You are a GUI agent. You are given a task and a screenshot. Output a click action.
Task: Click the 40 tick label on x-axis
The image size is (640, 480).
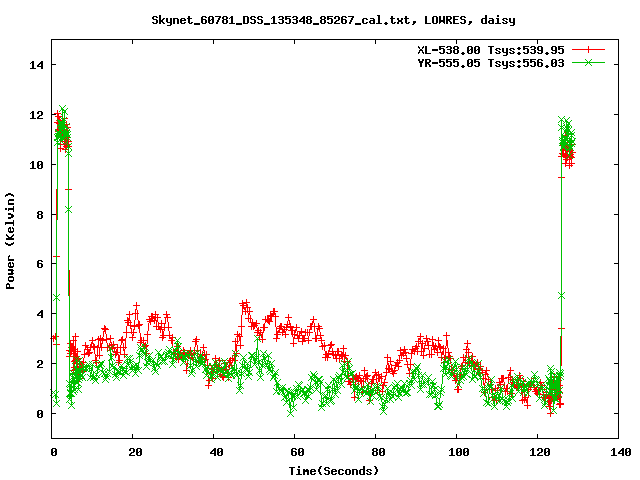tap(215, 452)
